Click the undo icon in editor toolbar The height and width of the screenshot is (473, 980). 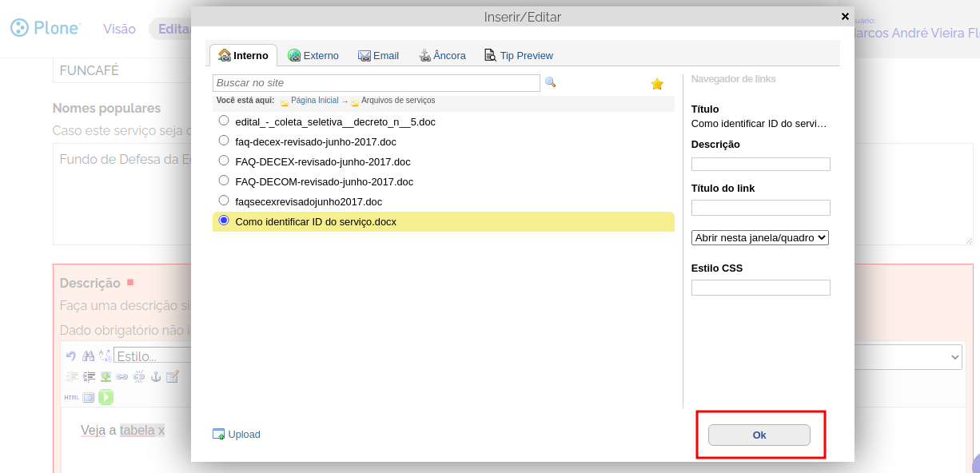[70, 356]
